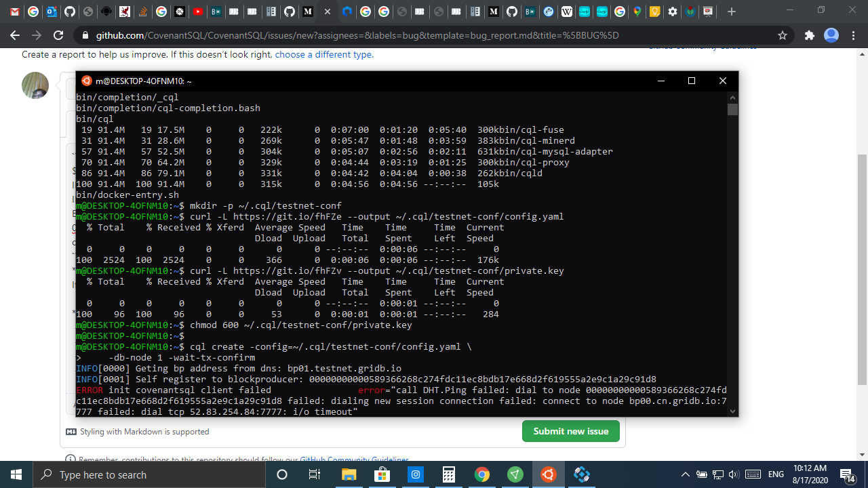This screenshot has width=868, height=488.
Task: Open File Explorer from the taskbar
Action: (349, 474)
